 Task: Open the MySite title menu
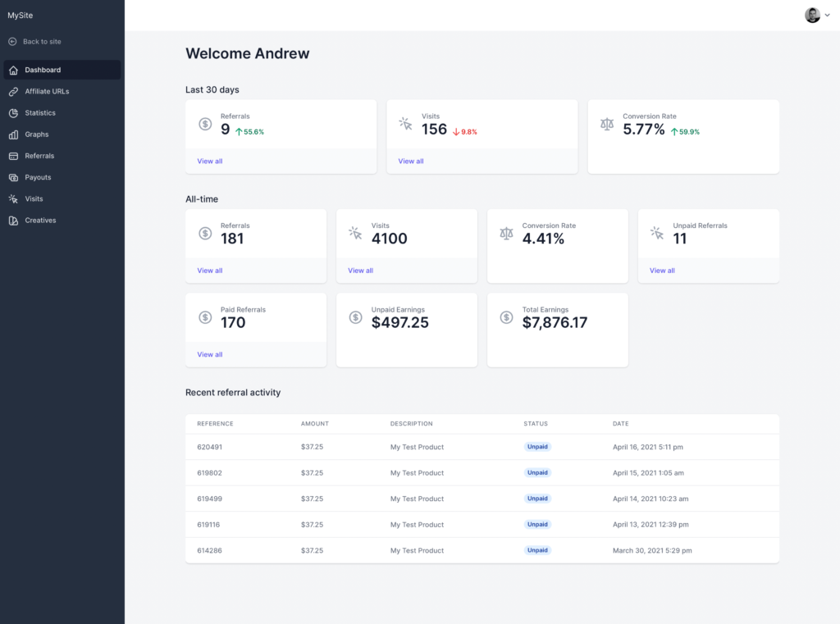tap(20, 14)
